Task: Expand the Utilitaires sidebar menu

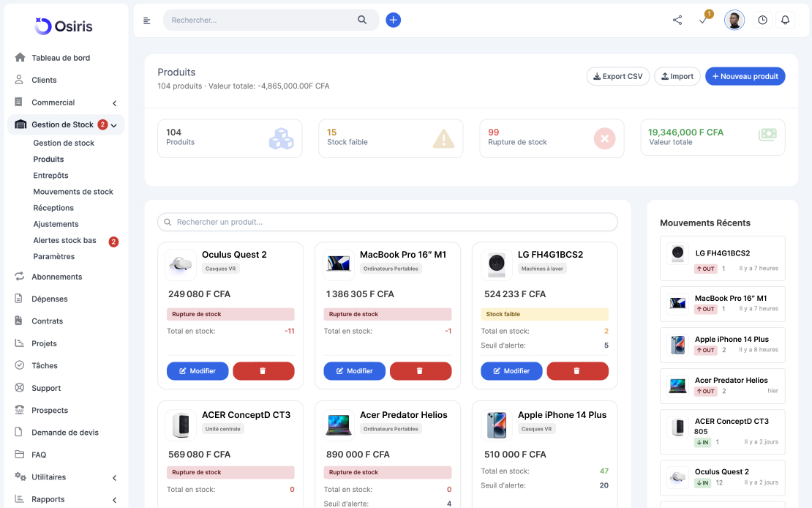Action: point(114,478)
